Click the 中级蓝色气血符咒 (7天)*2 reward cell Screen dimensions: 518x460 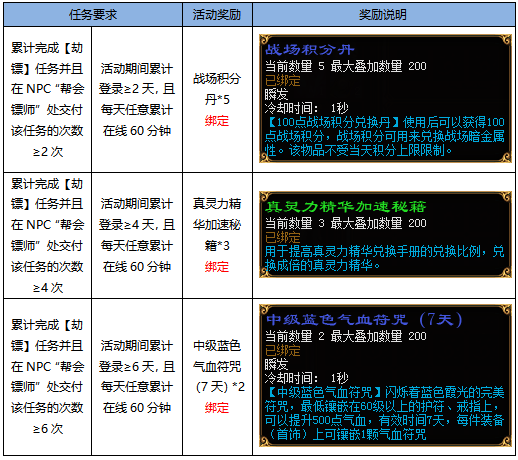217,377
